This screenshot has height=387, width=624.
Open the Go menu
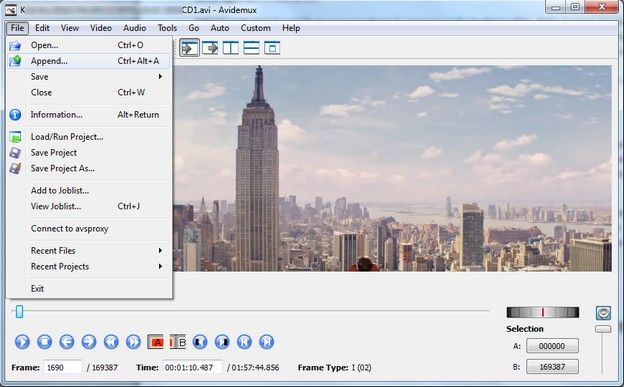coord(194,28)
